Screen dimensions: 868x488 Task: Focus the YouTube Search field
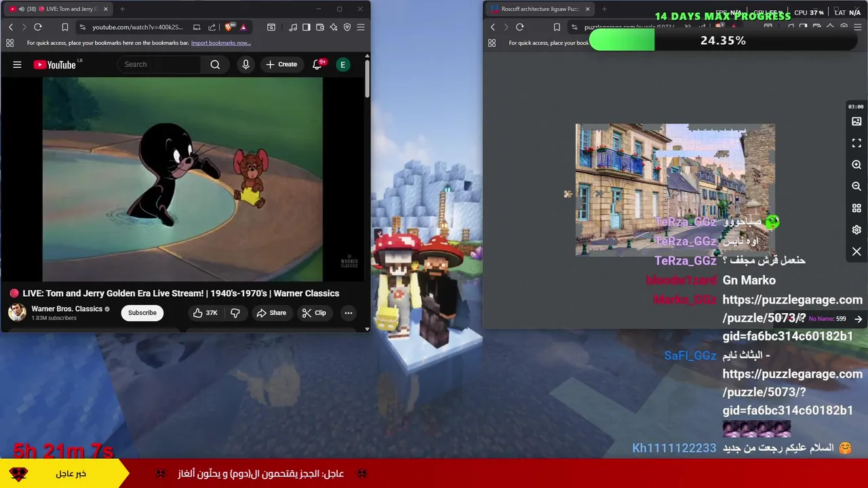tap(159, 64)
